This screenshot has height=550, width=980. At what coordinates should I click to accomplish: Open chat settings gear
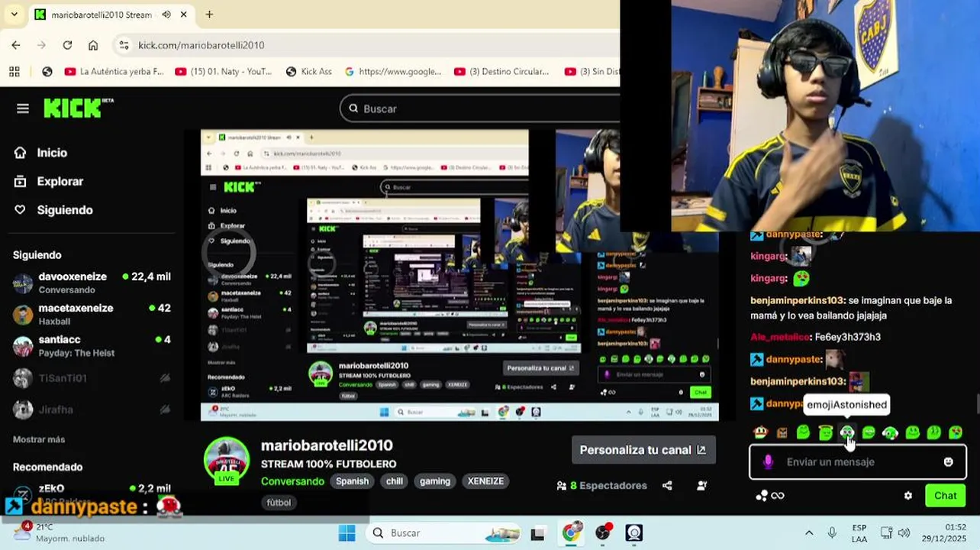[908, 496]
